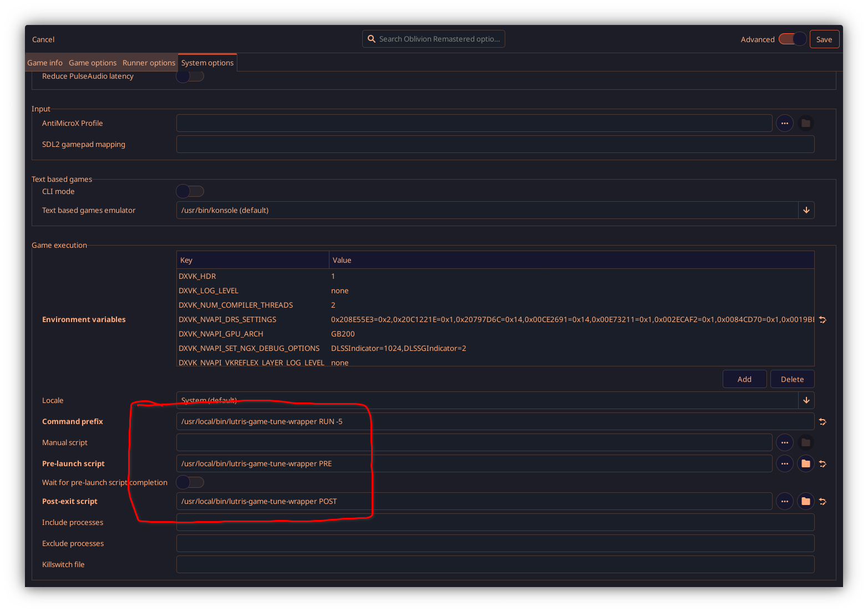Viewport: 868px width, 612px height.
Task: Open Pre-launch script folder location
Action: pyautogui.click(x=805, y=463)
